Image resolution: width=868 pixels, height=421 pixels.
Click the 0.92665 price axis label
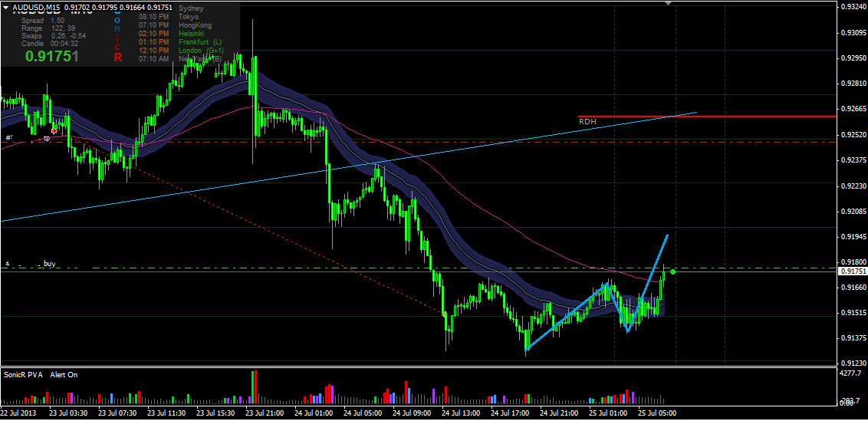[x=853, y=109]
